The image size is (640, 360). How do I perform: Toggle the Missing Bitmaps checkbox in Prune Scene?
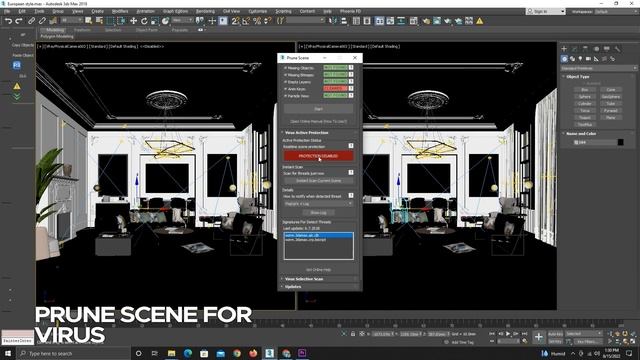pyautogui.click(x=285, y=75)
